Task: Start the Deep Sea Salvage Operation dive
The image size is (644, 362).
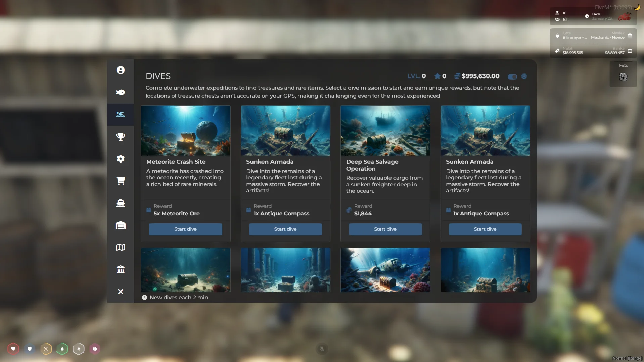Action: click(385, 229)
